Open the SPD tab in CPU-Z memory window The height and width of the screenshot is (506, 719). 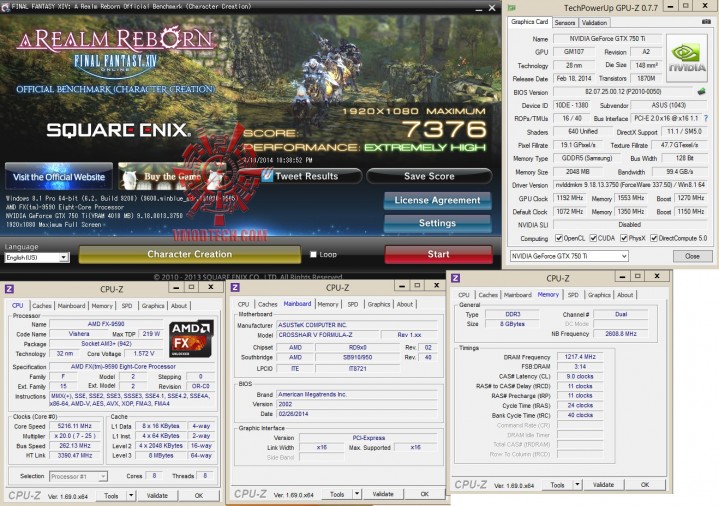(x=573, y=295)
